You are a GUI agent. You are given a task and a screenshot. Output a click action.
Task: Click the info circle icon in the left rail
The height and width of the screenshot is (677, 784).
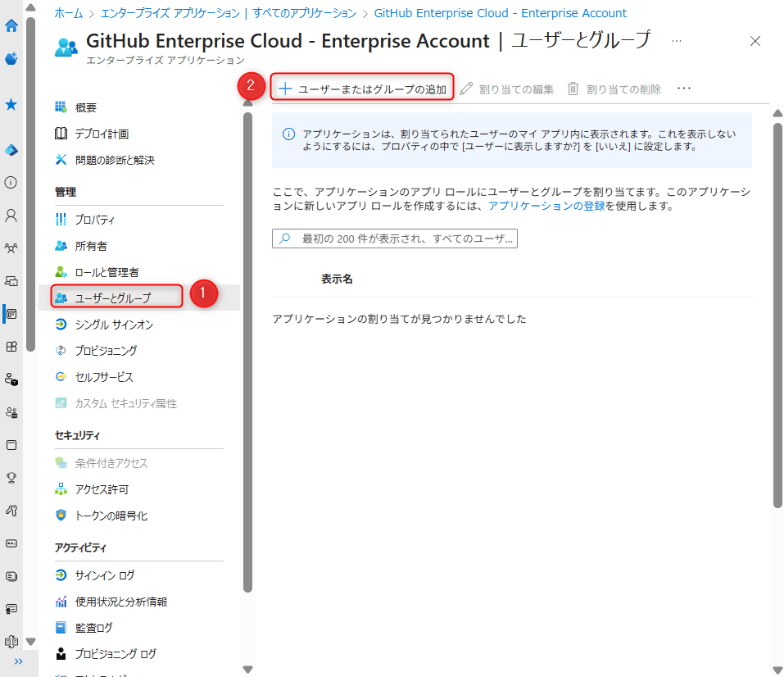point(11,182)
